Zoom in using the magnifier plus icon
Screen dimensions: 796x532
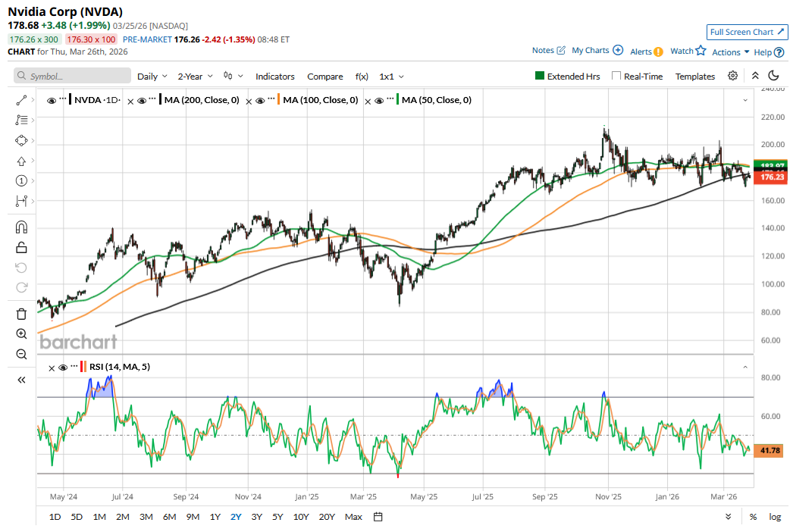(x=21, y=333)
